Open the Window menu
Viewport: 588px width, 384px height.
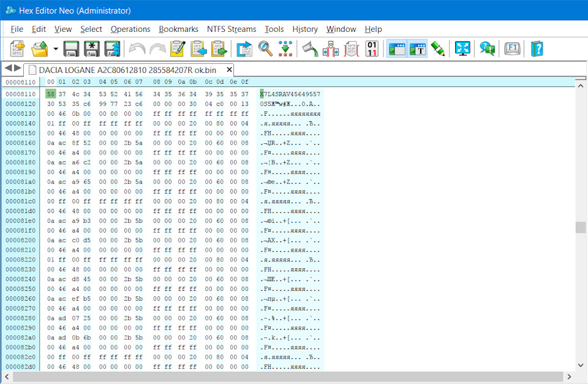[341, 29]
